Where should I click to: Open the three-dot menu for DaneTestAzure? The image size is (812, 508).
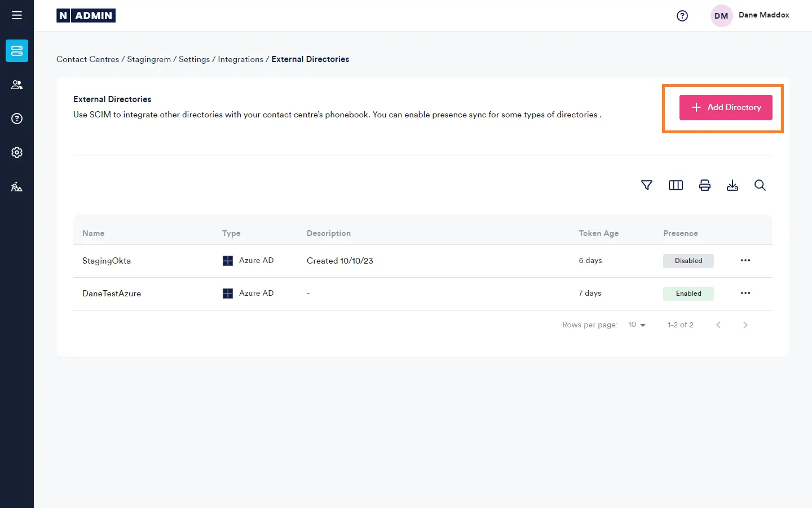point(745,293)
